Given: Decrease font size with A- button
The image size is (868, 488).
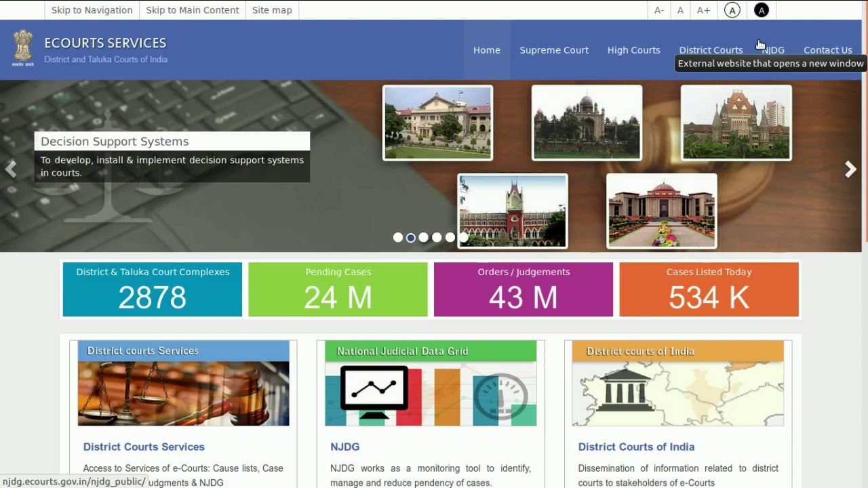Looking at the screenshot, I should click(659, 10).
